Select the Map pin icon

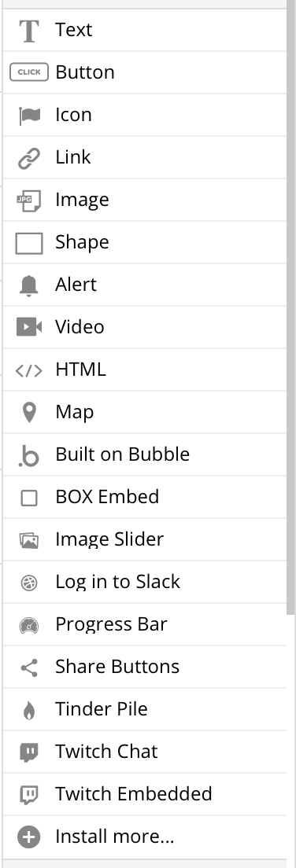(29, 413)
